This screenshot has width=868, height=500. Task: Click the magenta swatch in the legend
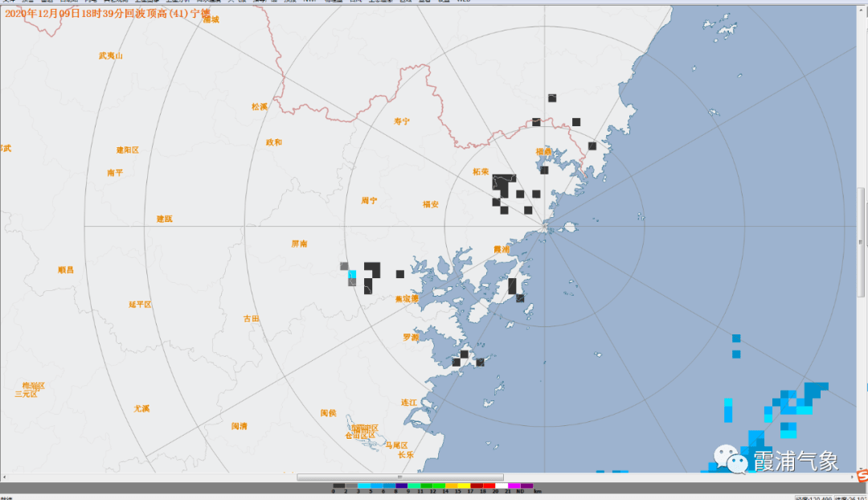click(514, 486)
